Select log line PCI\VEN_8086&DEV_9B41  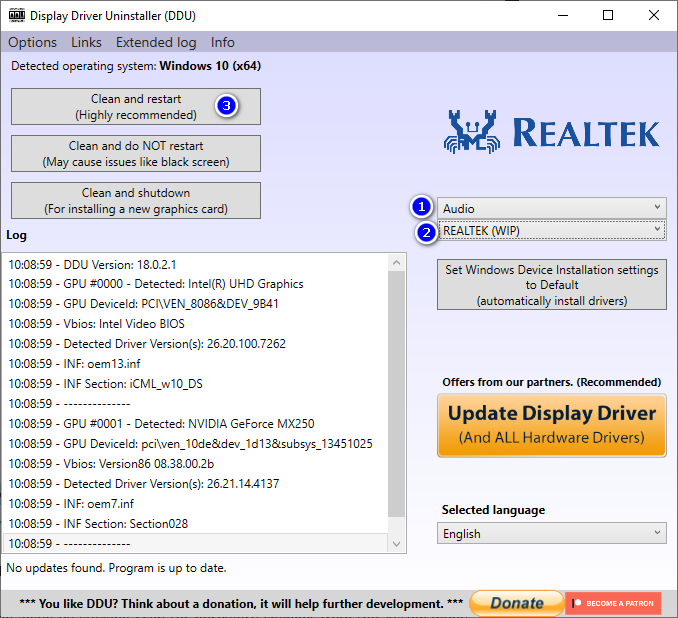195,304
